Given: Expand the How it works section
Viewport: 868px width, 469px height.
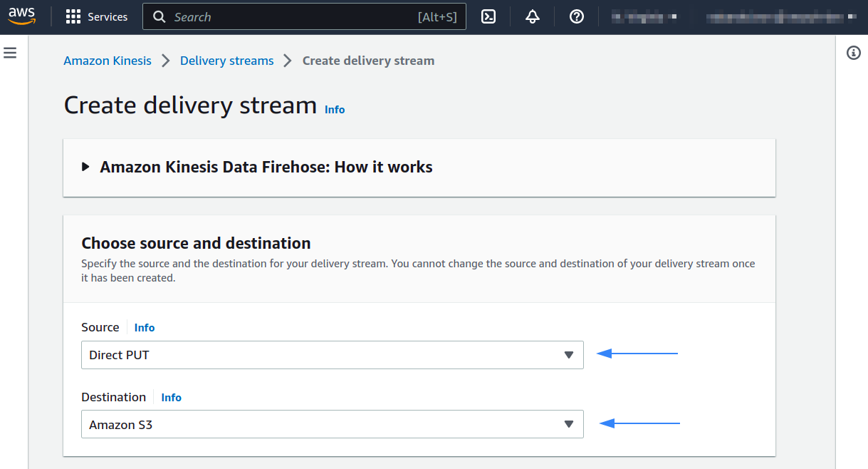Looking at the screenshot, I should pyautogui.click(x=258, y=167).
